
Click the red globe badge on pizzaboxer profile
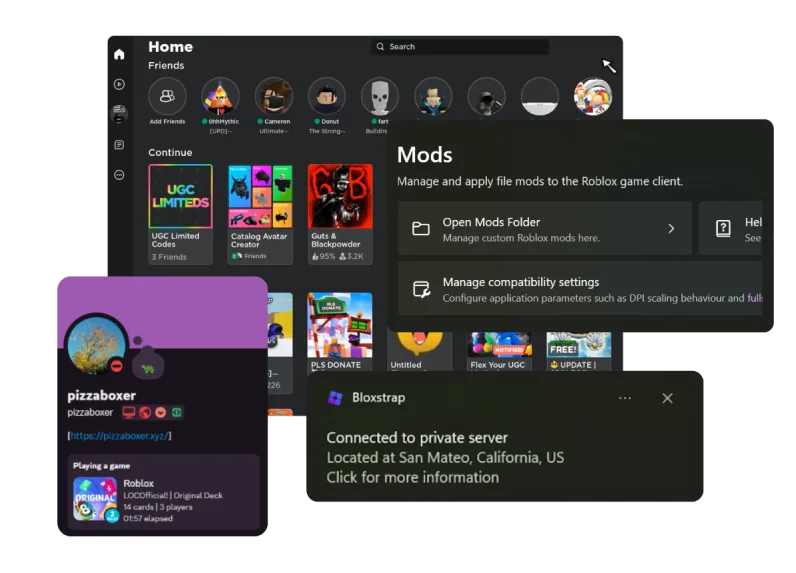145,413
